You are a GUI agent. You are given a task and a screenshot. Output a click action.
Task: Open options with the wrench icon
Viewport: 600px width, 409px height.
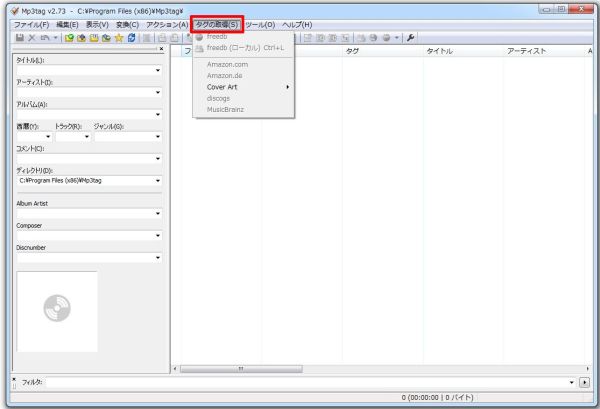[x=411, y=38]
